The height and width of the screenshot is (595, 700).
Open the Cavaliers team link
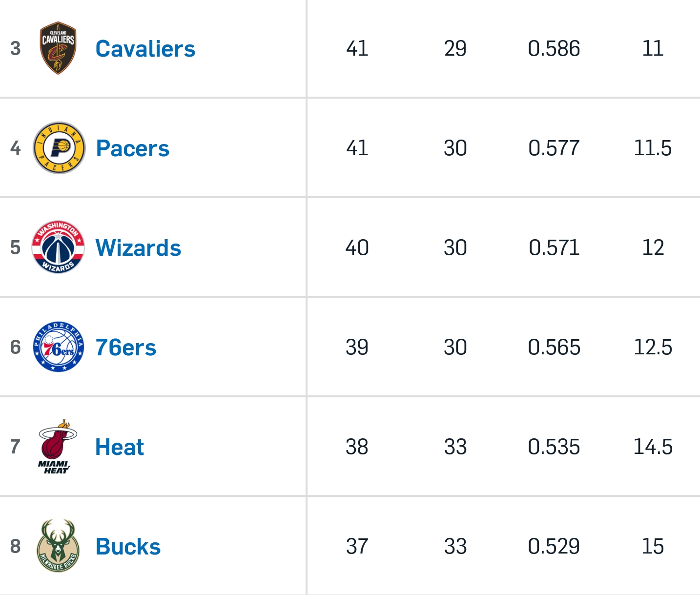click(x=145, y=49)
